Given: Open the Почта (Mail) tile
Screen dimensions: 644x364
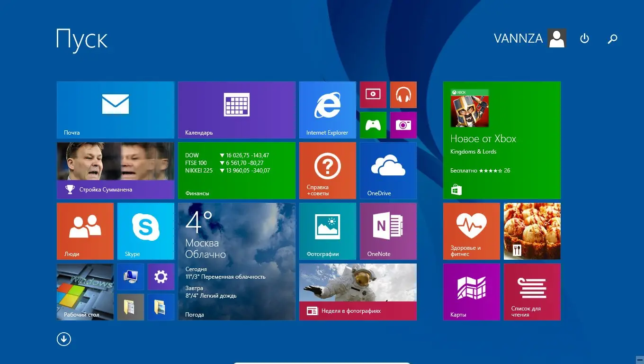Looking at the screenshot, I should pyautogui.click(x=115, y=109).
